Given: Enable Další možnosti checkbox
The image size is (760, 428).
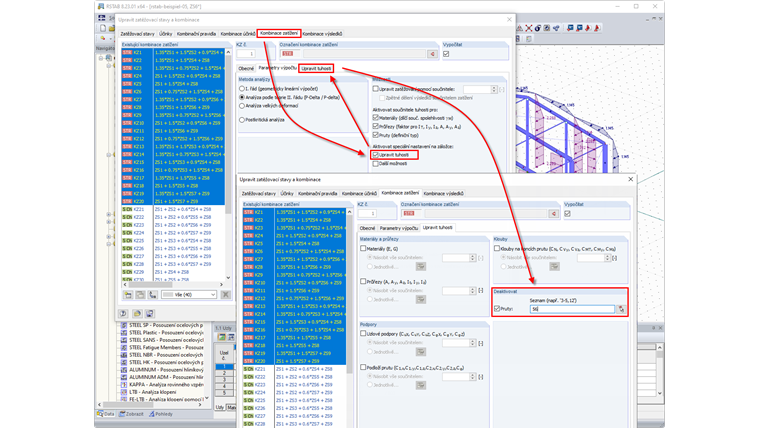Looking at the screenshot, I should point(376,164).
